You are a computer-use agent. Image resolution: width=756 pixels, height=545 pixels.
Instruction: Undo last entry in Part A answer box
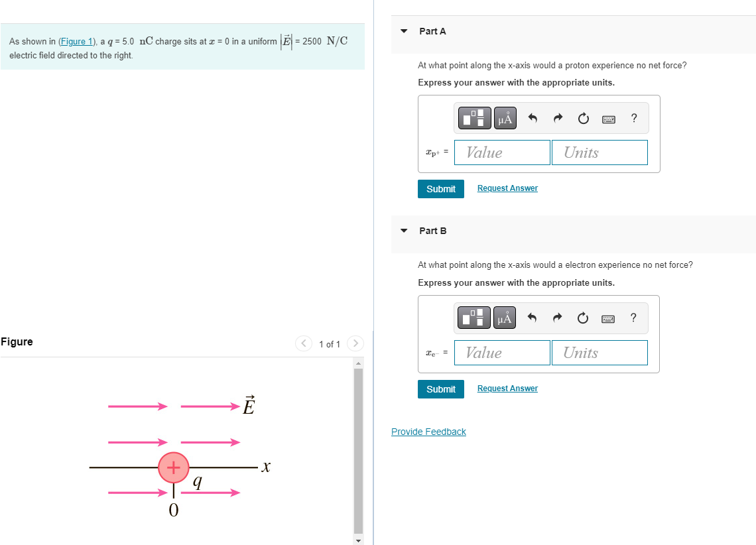click(532, 117)
